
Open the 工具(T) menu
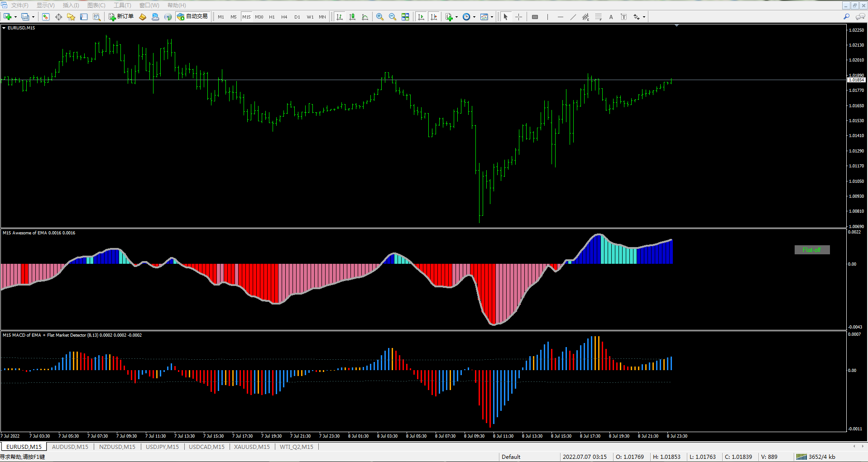122,5
